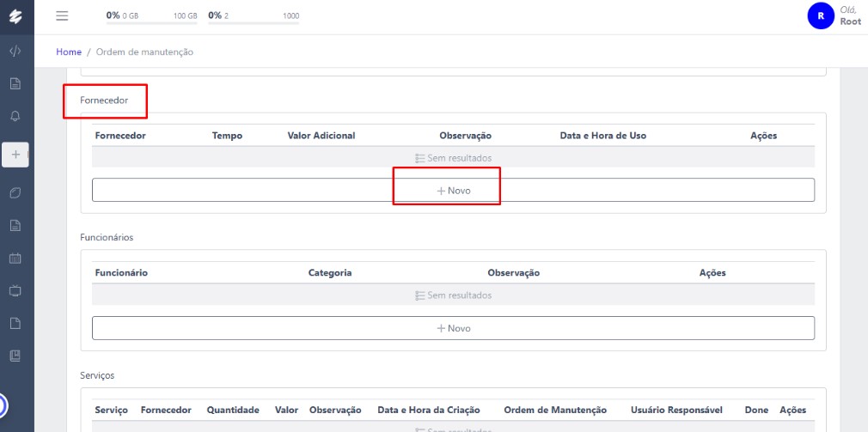The width and height of the screenshot is (868, 432).
Task: Click the Valor Adicional column header
Action: pyautogui.click(x=321, y=136)
